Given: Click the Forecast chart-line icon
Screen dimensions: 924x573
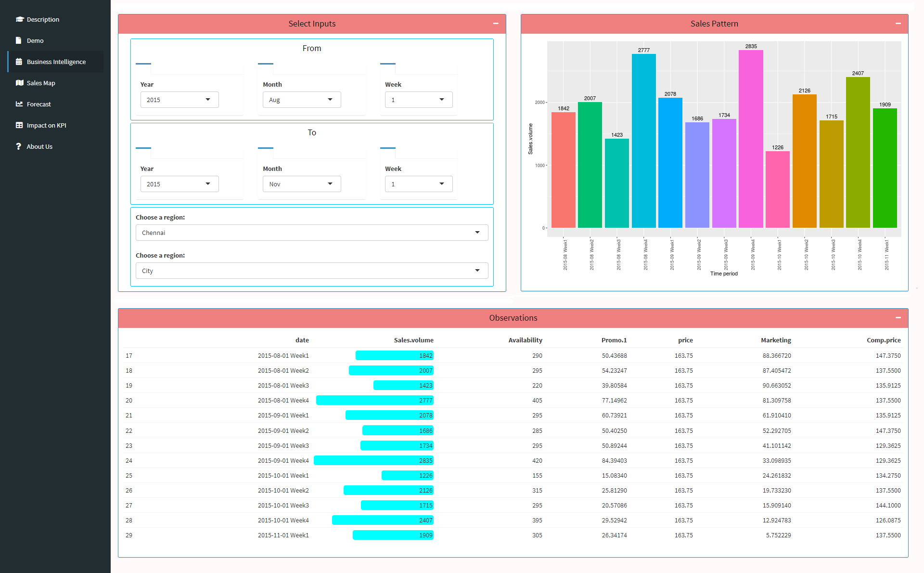Looking at the screenshot, I should point(19,104).
